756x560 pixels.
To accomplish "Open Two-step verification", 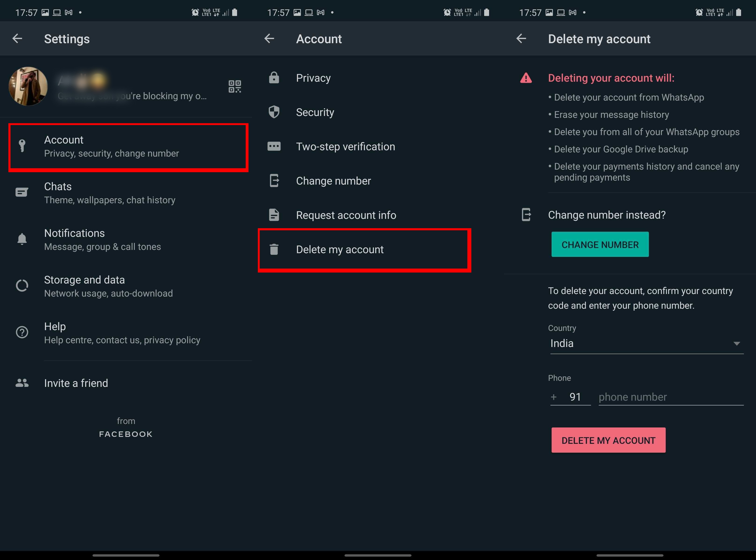I will click(x=378, y=146).
